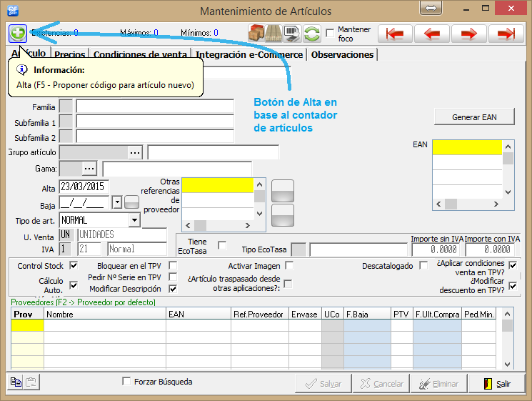Click the Importe sin IVA field
532x401 pixels.
coord(436,249)
